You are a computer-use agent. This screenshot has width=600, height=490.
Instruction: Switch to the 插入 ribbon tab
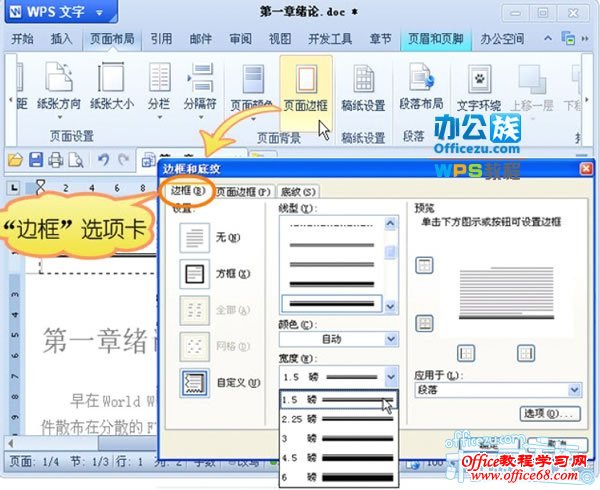tap(62, 39)
